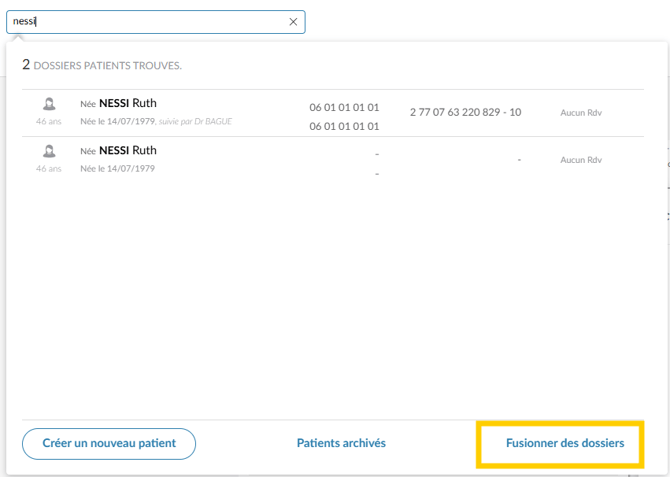The image size is (670, 477).
Task: Open second NESSI Ruth patient record
Action: [333, 160]
